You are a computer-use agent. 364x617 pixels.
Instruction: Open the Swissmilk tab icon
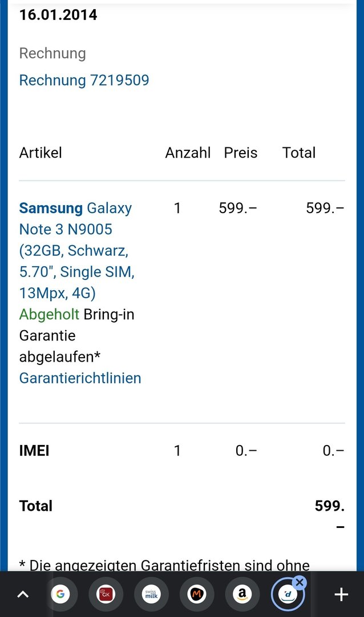pyautogui.click(x=151, y=594)
